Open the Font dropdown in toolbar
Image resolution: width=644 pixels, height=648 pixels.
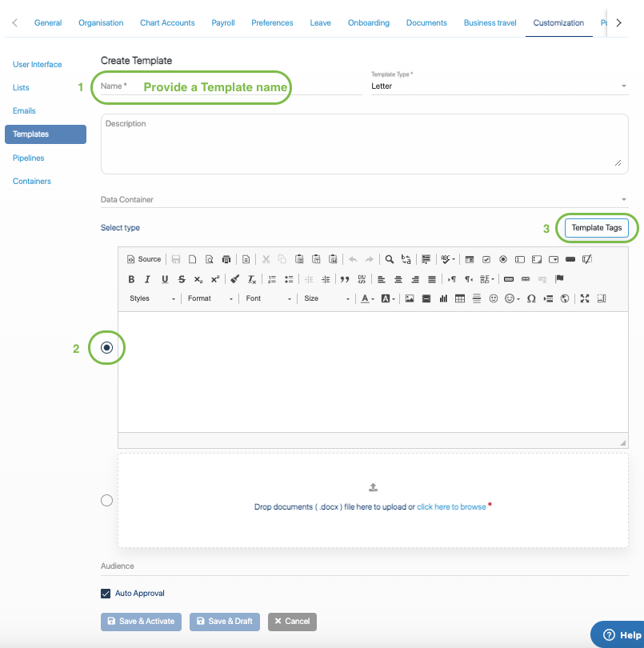coord(267,298)
